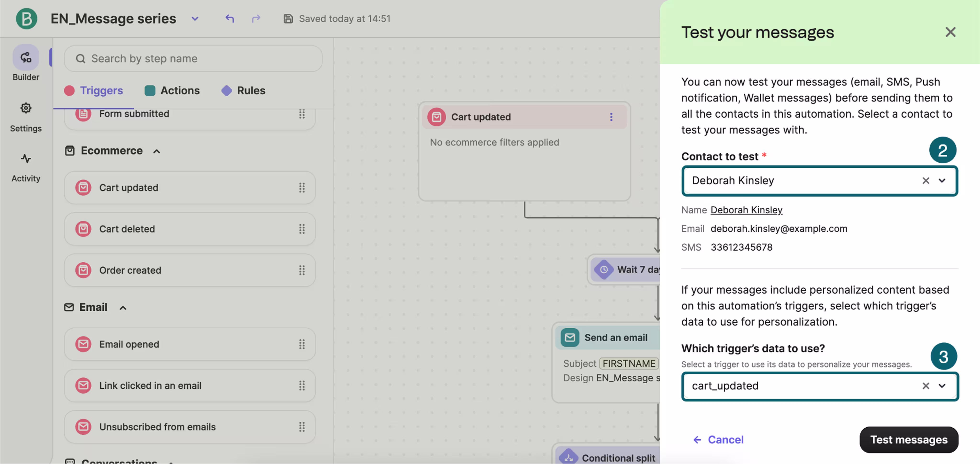This screenshot has height=464, width=980.
Task: Select the Cart updated trigger in list
Action: pos(190,188)
